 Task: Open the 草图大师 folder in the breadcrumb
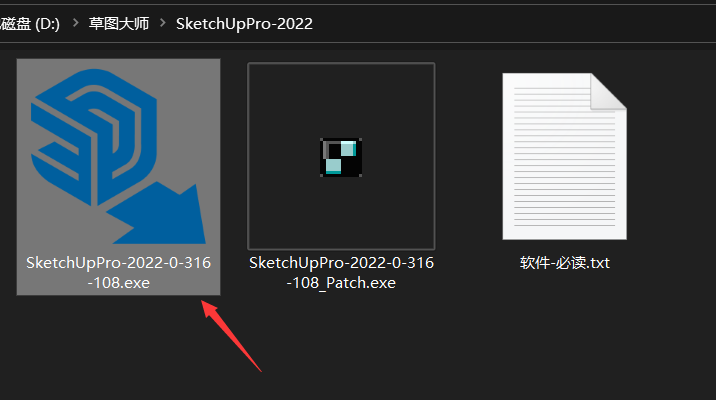(x=119, y=24)
